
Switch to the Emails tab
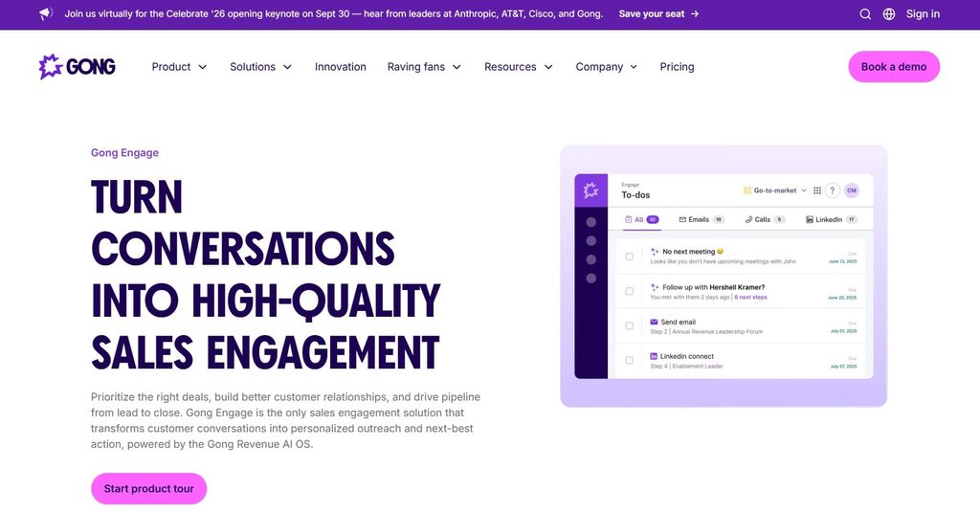pos(702,219)
